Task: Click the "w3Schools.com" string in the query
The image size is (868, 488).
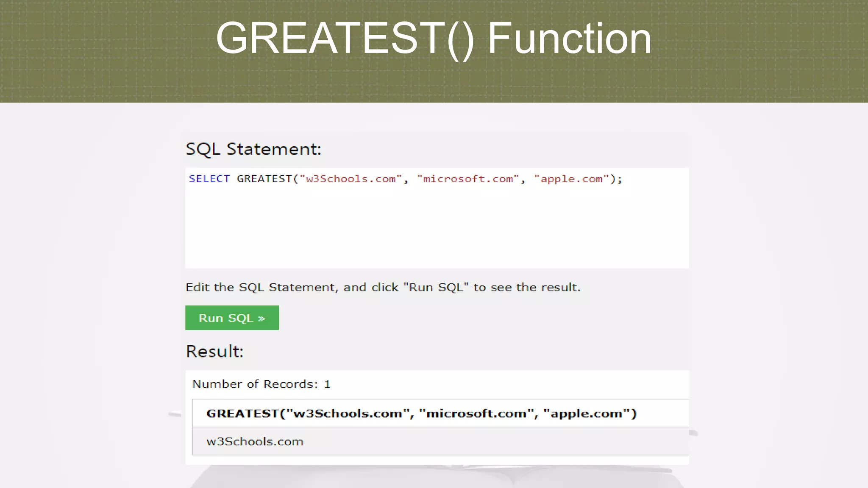Action: tap(351, 179)
